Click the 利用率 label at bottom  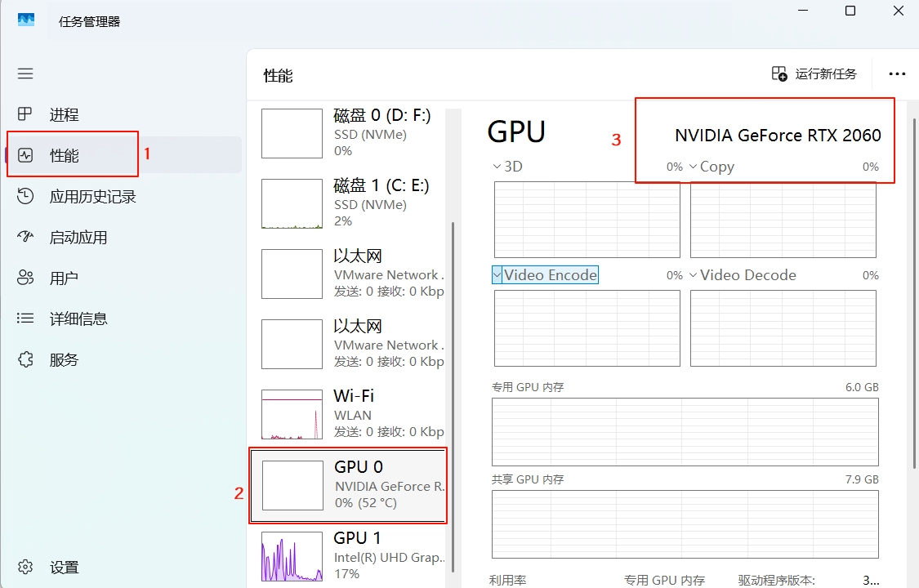507,580
